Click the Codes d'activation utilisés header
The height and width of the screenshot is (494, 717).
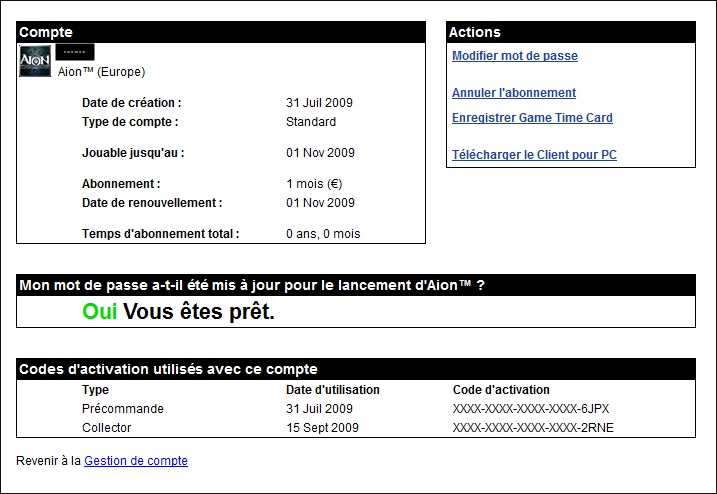[356, 369]
